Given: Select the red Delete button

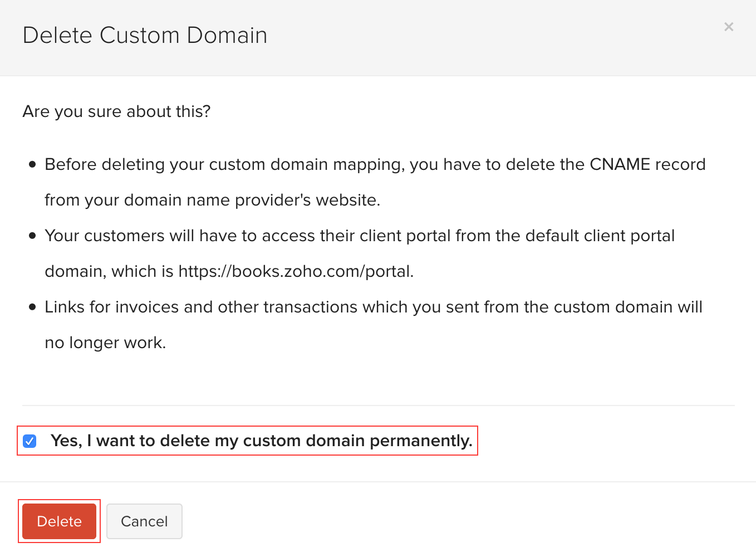Looking at the screenshot, I should click(59, 521).
